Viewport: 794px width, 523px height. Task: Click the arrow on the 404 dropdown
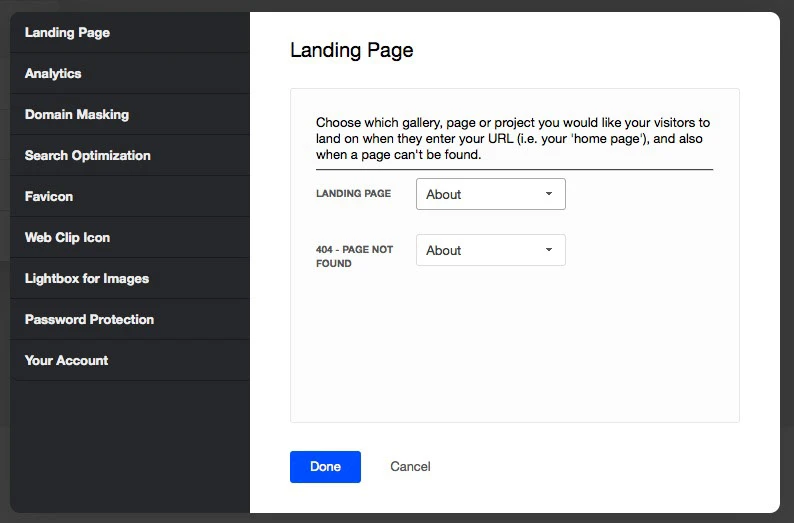pos(549,250)
